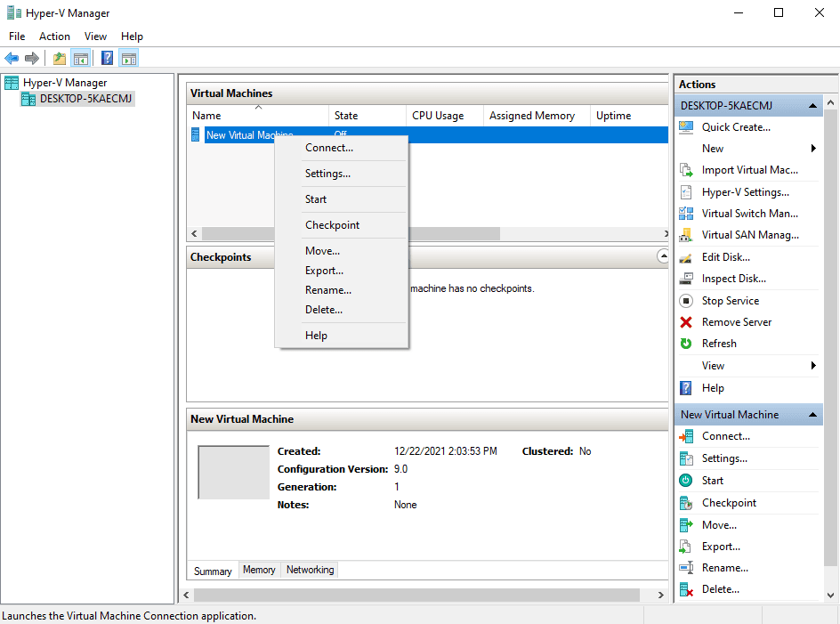Viewport: 840px width, 624px height.
Task: Click the Settings icon in Actions pane
Action: [x=686, y=458]
